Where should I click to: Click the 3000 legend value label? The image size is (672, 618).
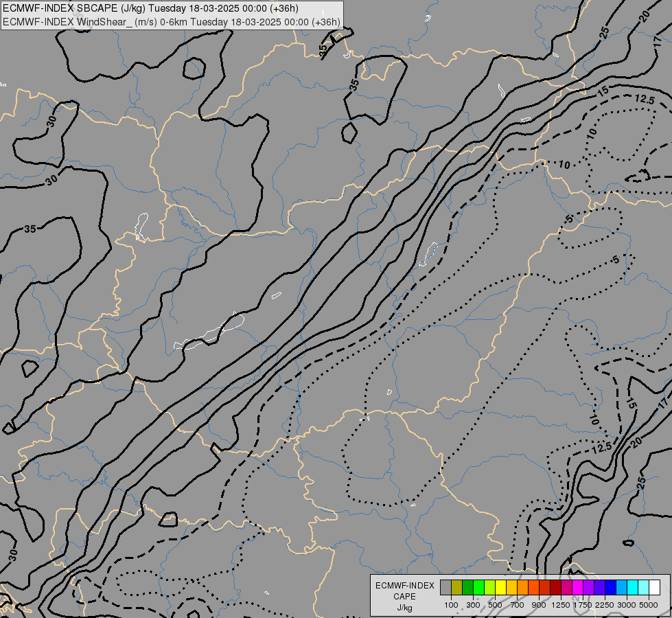point(627,605)
